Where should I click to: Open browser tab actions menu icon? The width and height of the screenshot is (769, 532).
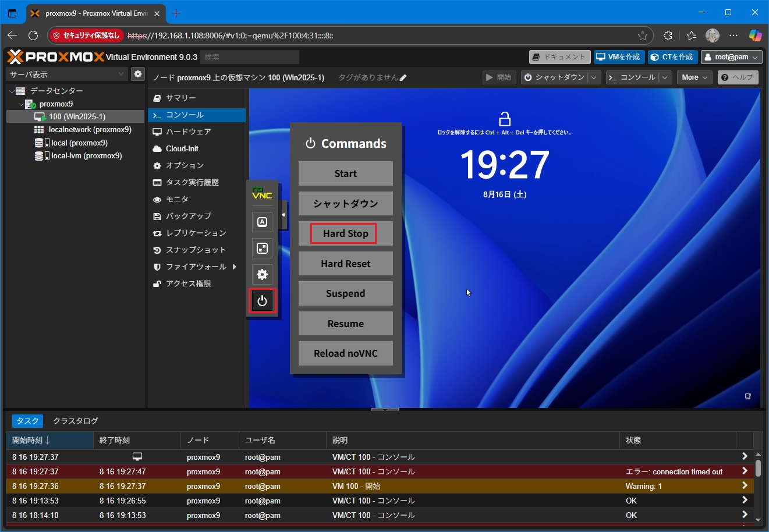(12, 13)
